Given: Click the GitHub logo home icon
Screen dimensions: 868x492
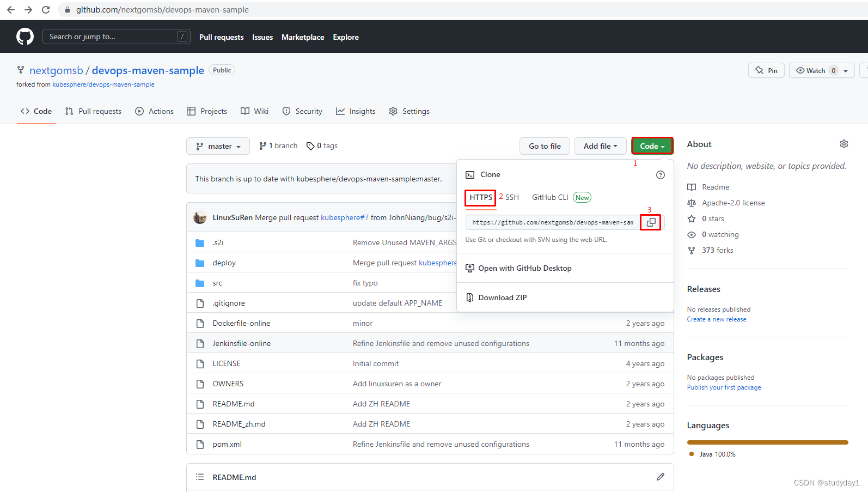Looking at the screenshot, I should tap(25, 37).
